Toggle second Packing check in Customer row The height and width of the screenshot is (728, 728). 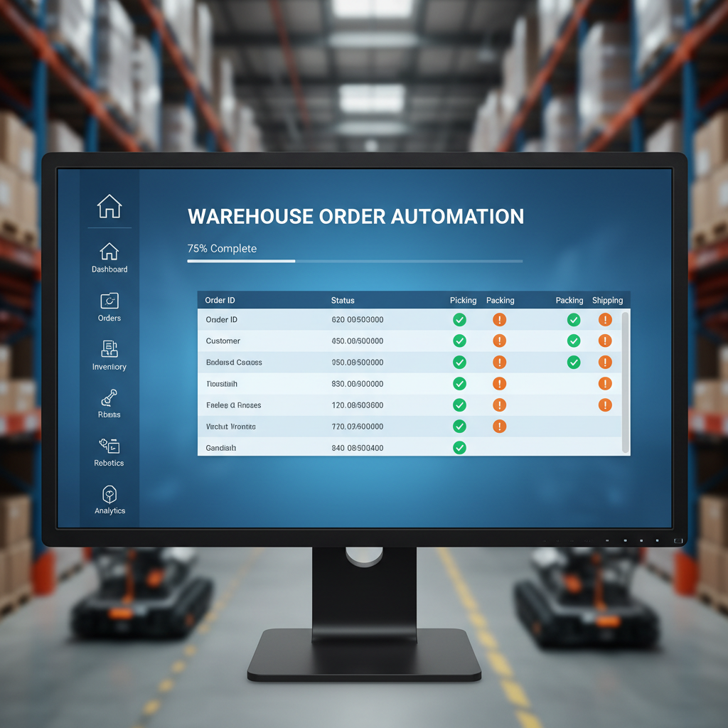(574, 341)
